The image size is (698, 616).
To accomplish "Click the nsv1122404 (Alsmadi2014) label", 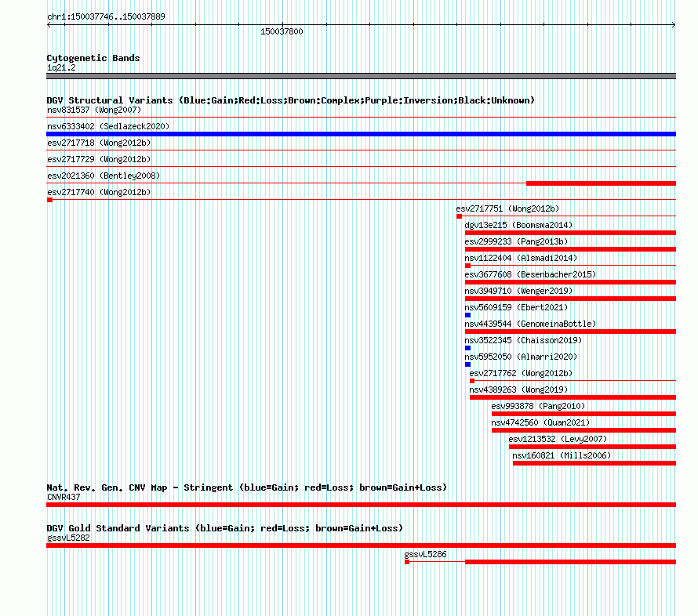I will (521, 258).
